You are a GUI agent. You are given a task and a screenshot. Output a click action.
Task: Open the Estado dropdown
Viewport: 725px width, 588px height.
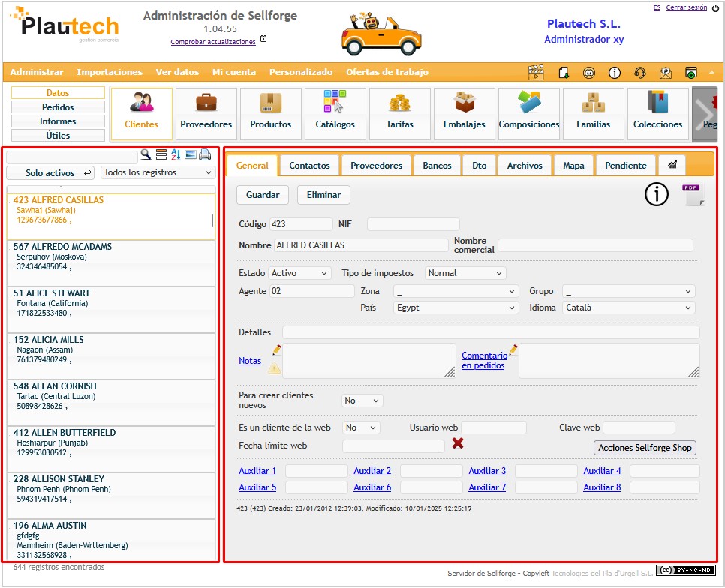(x=299, y=273)
